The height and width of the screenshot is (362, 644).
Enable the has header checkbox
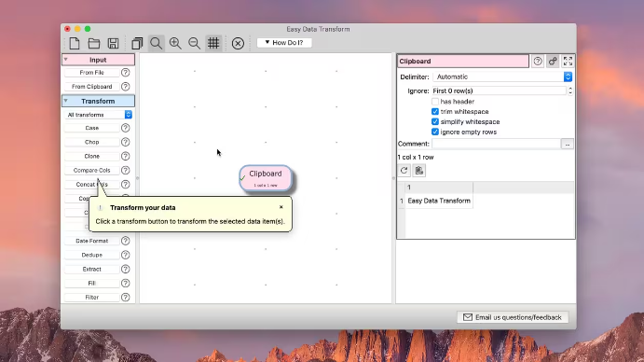435,101
